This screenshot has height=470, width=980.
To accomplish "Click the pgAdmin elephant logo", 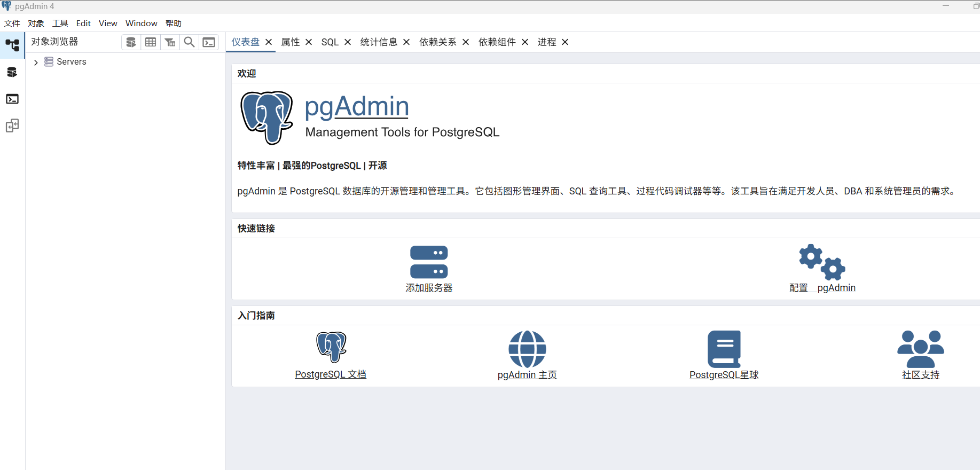I will (266, 117).
